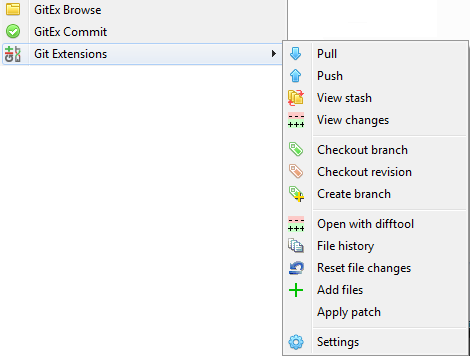Screen dimensions: 470x360
Task: Click the View stash folders icon
Action: coord(296,98)
